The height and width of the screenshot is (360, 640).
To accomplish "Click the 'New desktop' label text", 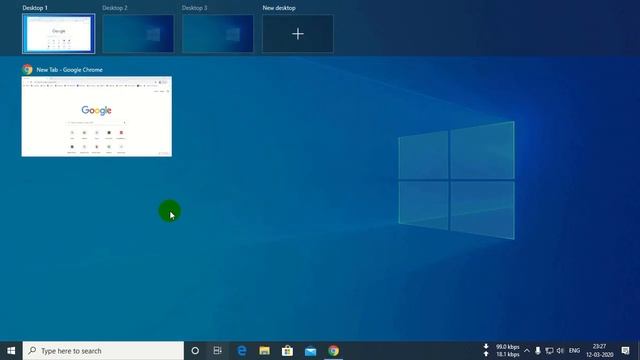I will pos(279,8).
